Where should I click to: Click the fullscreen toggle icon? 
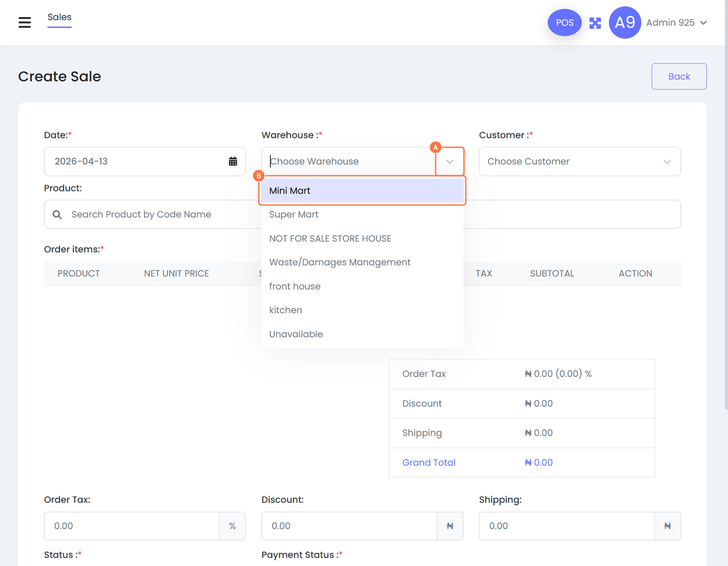click(x=595, y=23)
